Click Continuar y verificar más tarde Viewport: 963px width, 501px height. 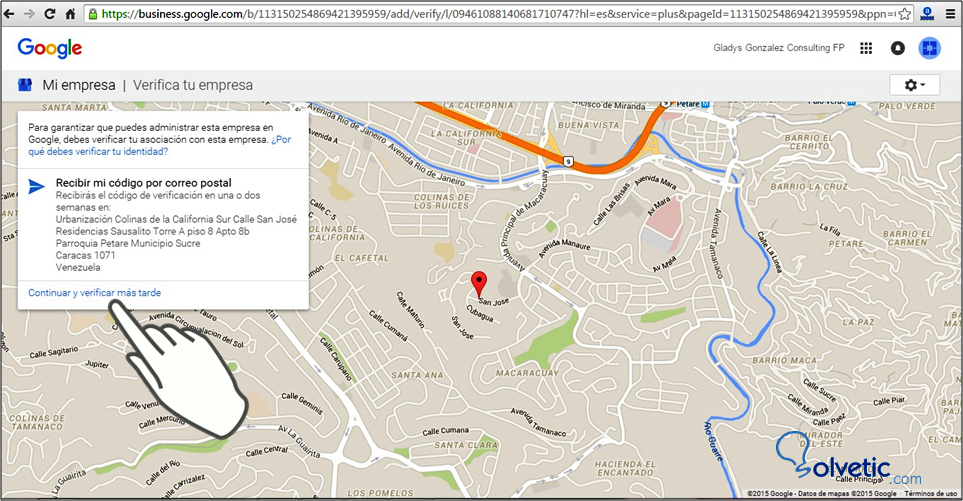(x=95, y=293)
